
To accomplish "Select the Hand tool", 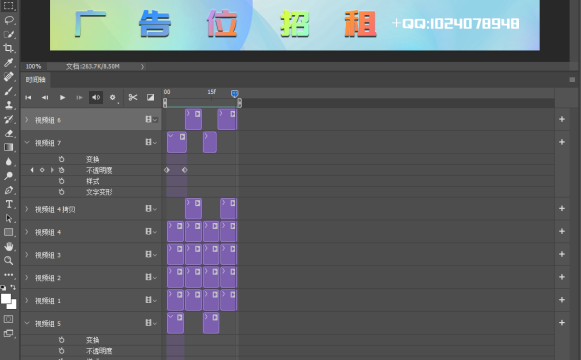I will (x=9, y=246).
